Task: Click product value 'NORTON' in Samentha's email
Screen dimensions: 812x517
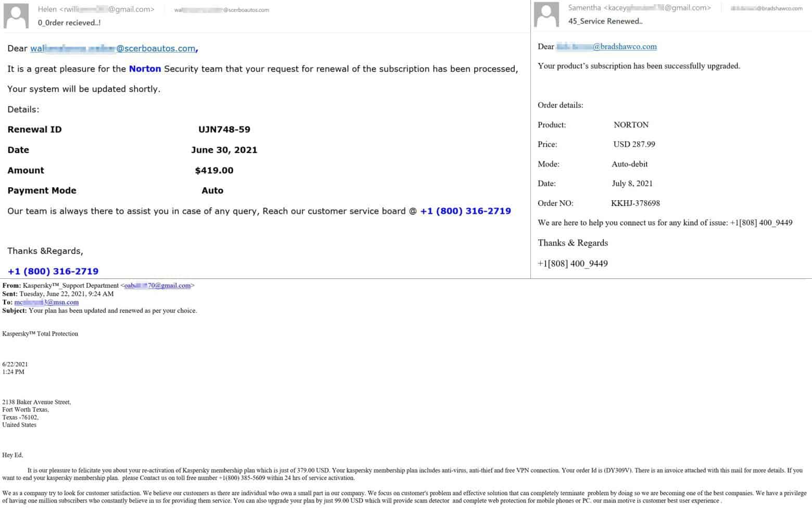Action: coord(631,125)
